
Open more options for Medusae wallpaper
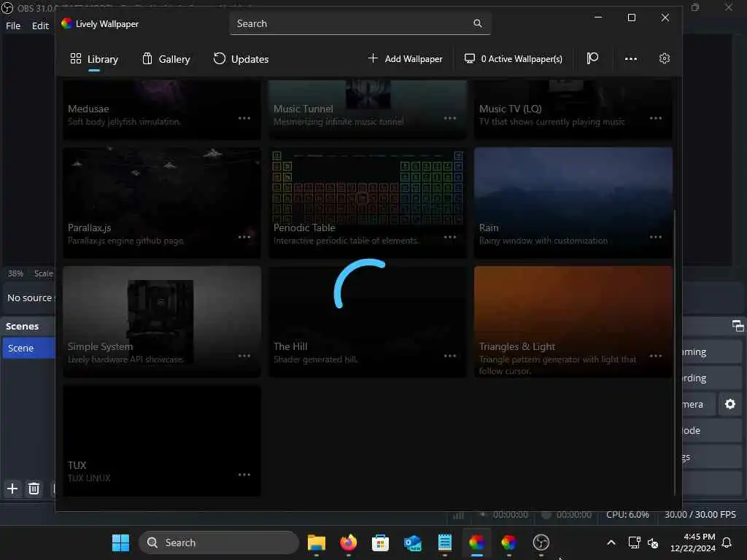click(x=244, y=118)
